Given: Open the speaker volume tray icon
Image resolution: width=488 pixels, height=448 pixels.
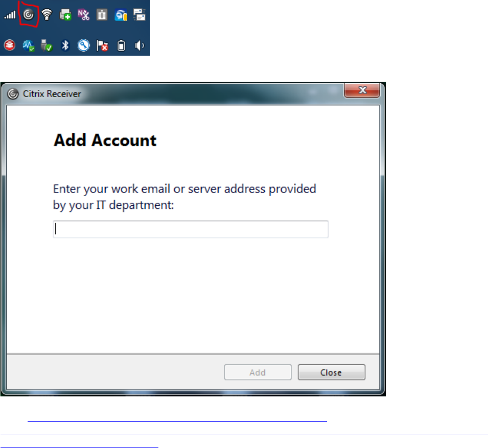Looking at the screenshot, I should (x=140, y=45).
